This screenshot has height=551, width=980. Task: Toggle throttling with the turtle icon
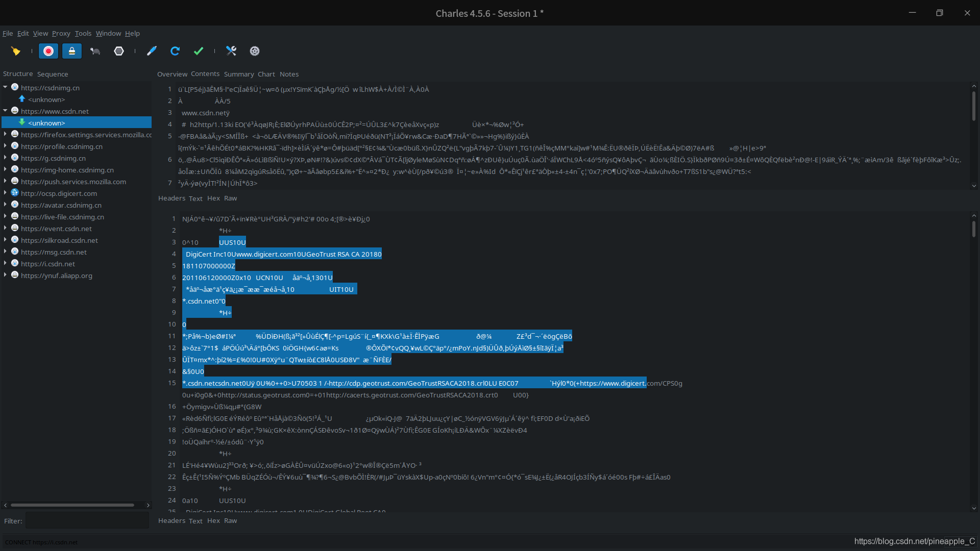coord(95,51)
